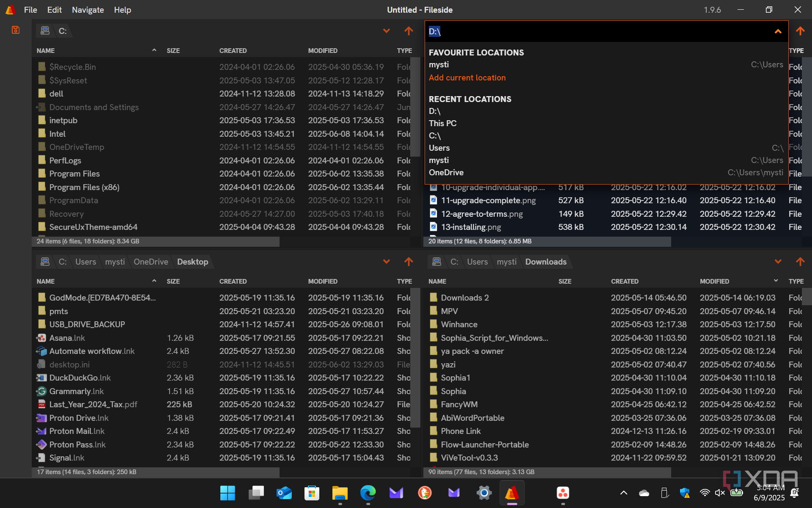Open File Explorer from the taskbar
Viewport: 812px width, 508px height.
340,493
